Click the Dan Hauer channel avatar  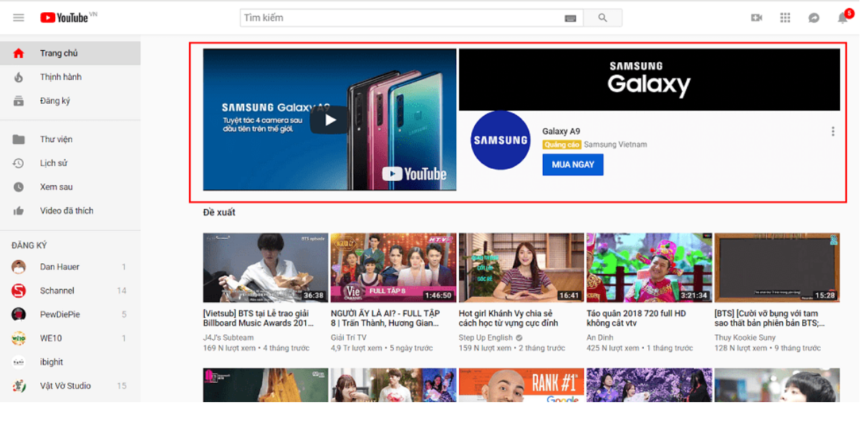(19, 267)
